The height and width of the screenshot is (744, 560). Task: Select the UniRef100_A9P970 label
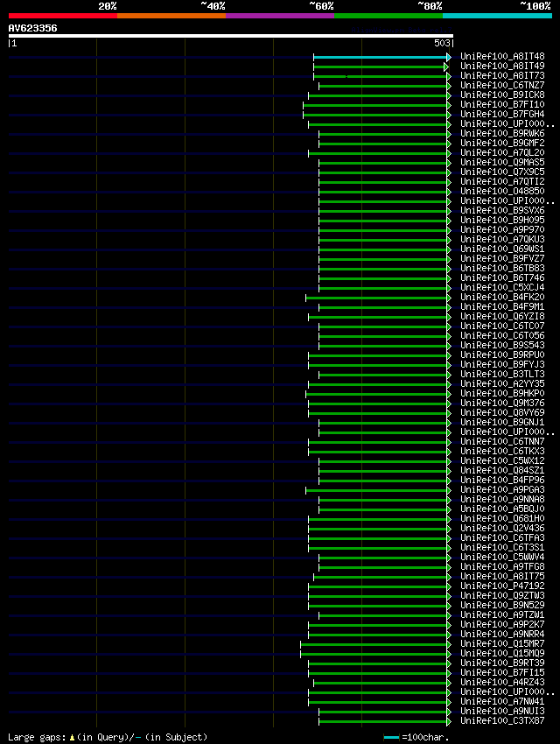click(x=502, y=229)
